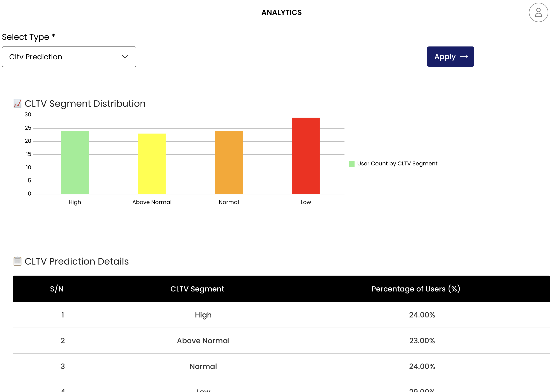Image resolution: width=560 pixels, height=392 pixels.
Task: Select the Above Normal table row
Action: (x=203, y=341)
